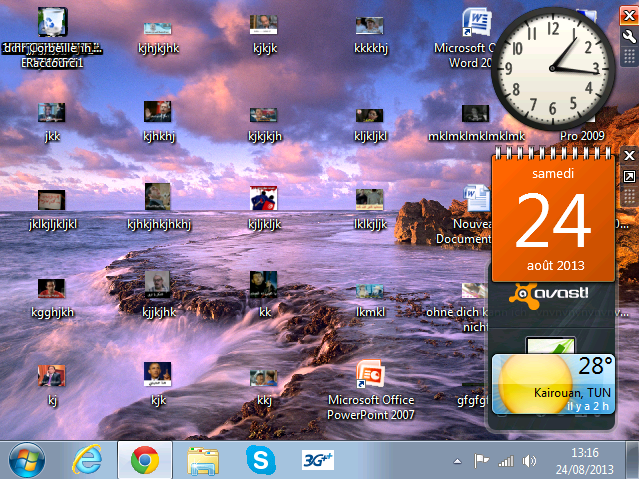Click the calendar gadget showing 24
The width and height of the screenshot is (639, 479).
click(x=553, y=218)
